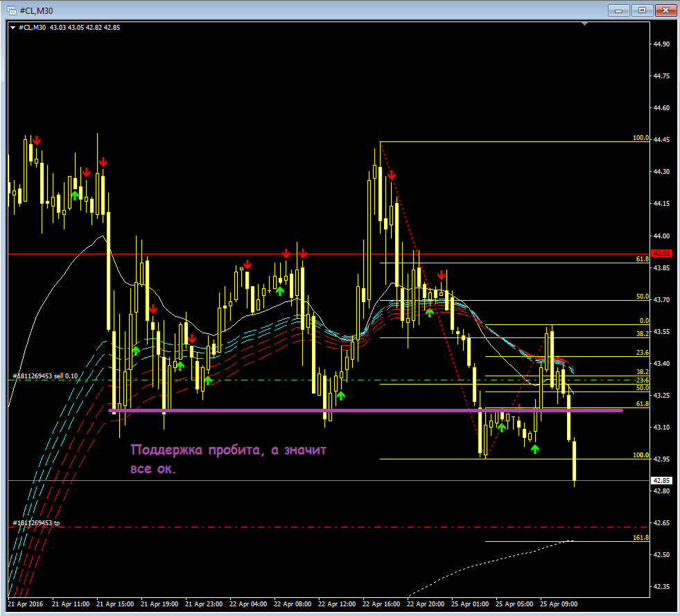This screenshot has height=616, width=680.
Task: Click the '25 Apr 01:00' time axis label
Action: [470, 604]
